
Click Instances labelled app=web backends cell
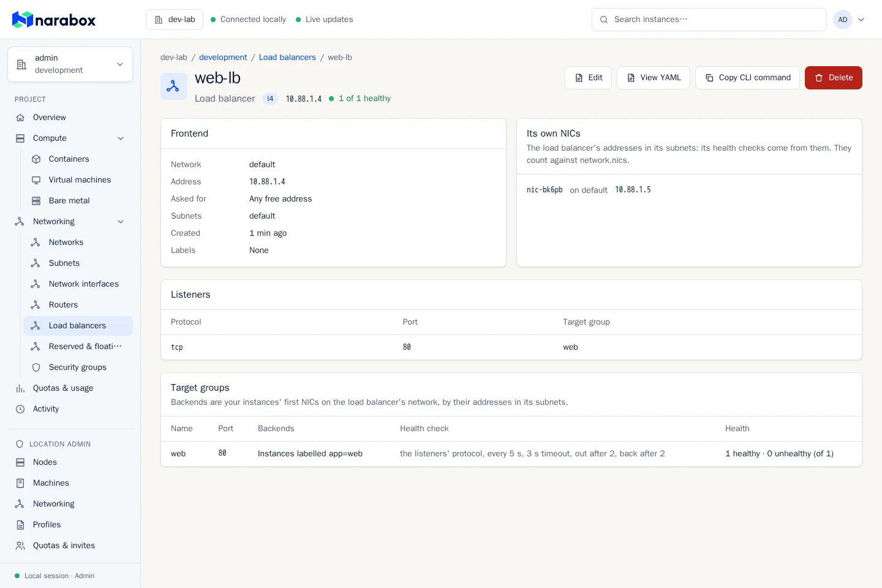[310, 454]
